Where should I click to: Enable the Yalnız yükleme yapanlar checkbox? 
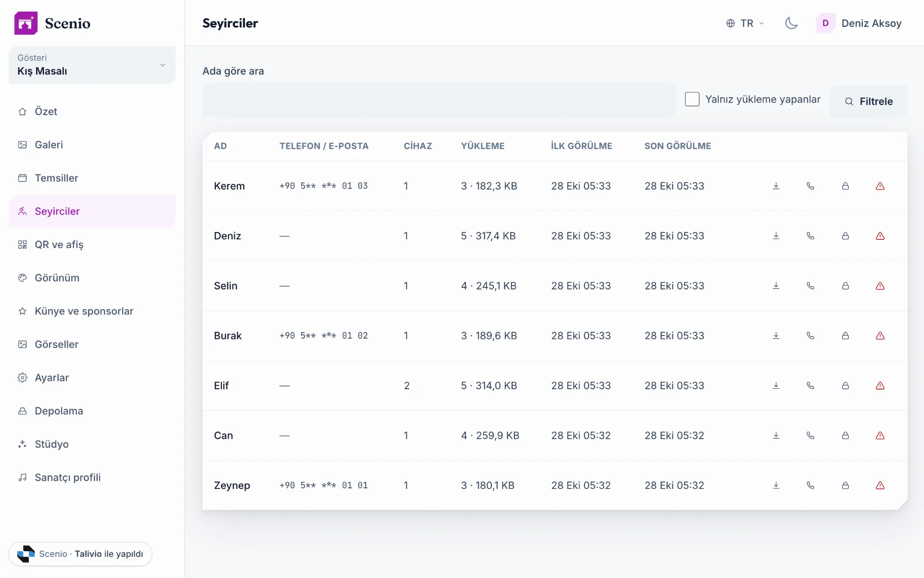pos(692,99)
